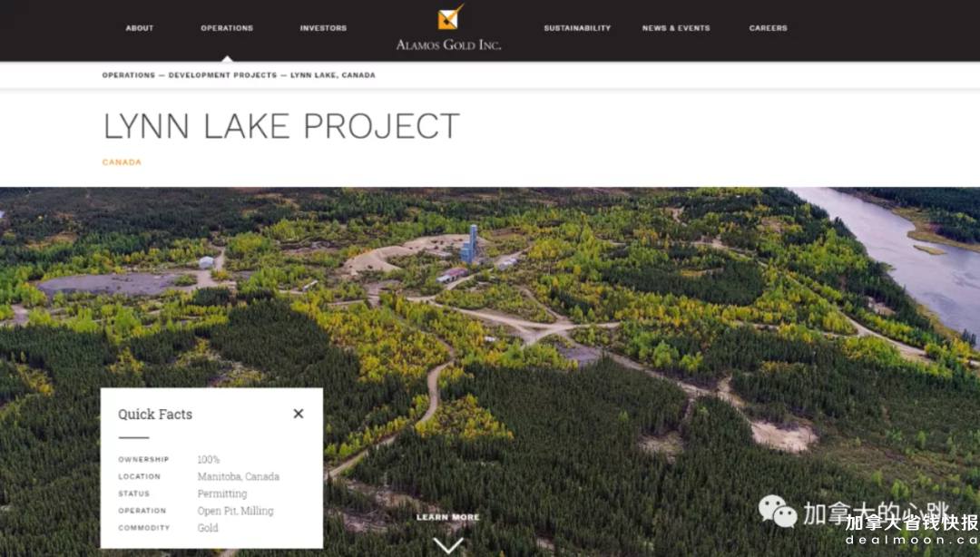Viewport: 980px width, 557px height.
Task: Click the Development Projects breadcrumb
Action: click(x=222, y=75)
